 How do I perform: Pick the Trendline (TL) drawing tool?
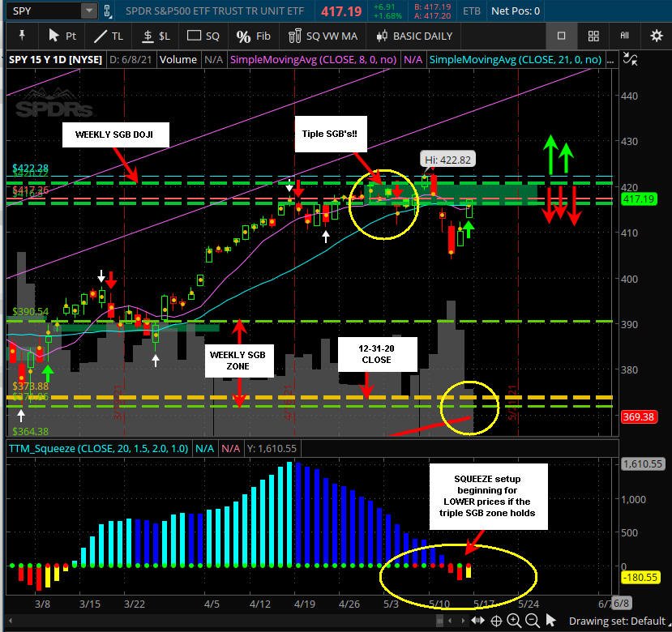tap(109, 36)
